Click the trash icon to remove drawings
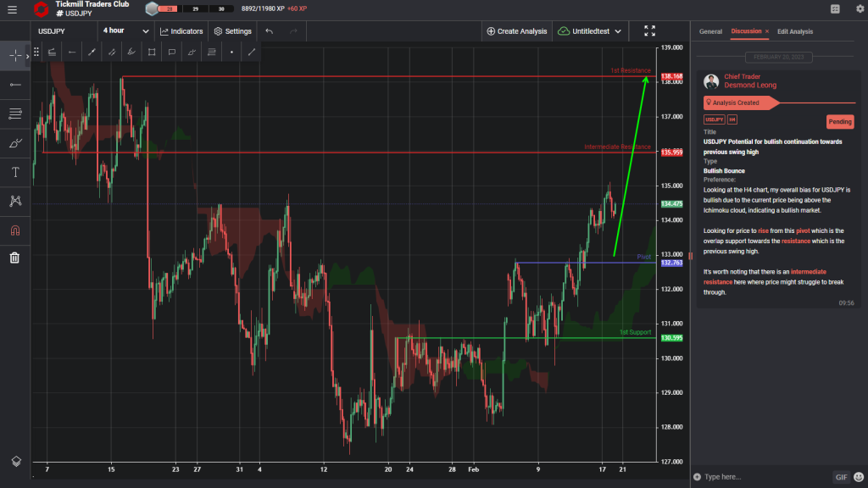The height and width of the screenshot is (488, 868). pyautogui.click(x=14, y=258)
